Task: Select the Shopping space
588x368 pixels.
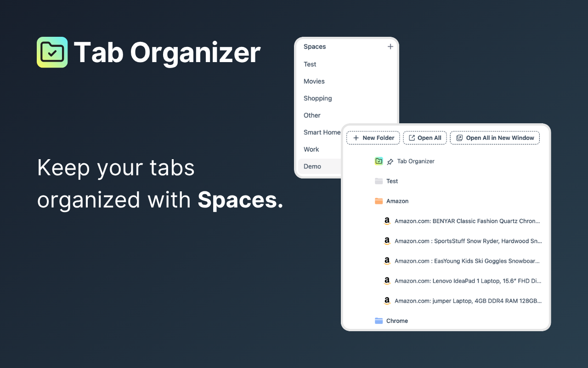Action: 318,98
